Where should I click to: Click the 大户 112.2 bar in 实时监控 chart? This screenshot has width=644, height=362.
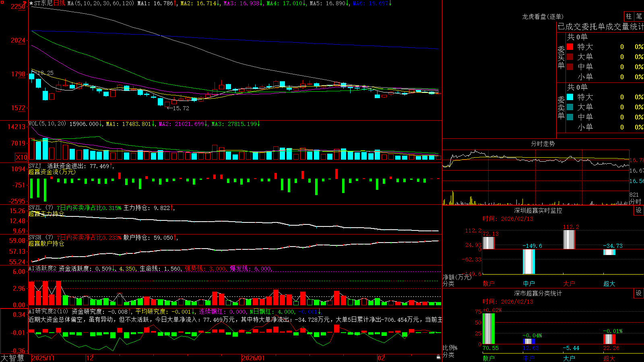click(569, 240)
